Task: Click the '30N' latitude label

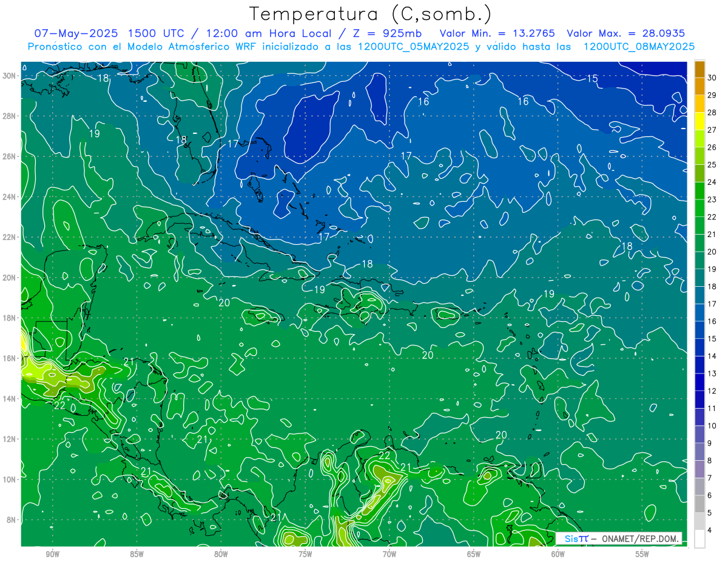Action: coord(8,76)
